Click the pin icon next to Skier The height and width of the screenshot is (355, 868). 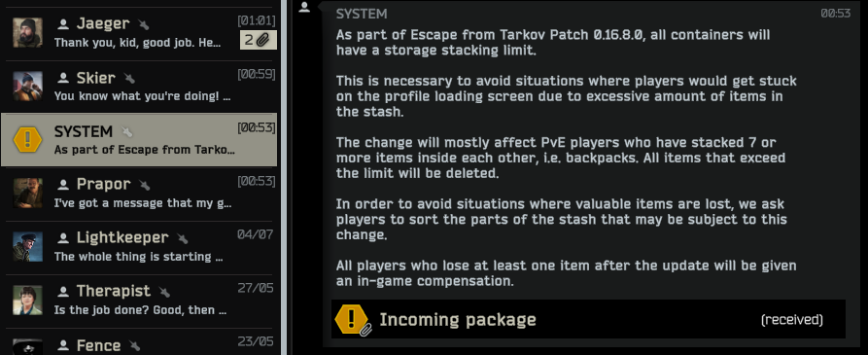(129, 78)
